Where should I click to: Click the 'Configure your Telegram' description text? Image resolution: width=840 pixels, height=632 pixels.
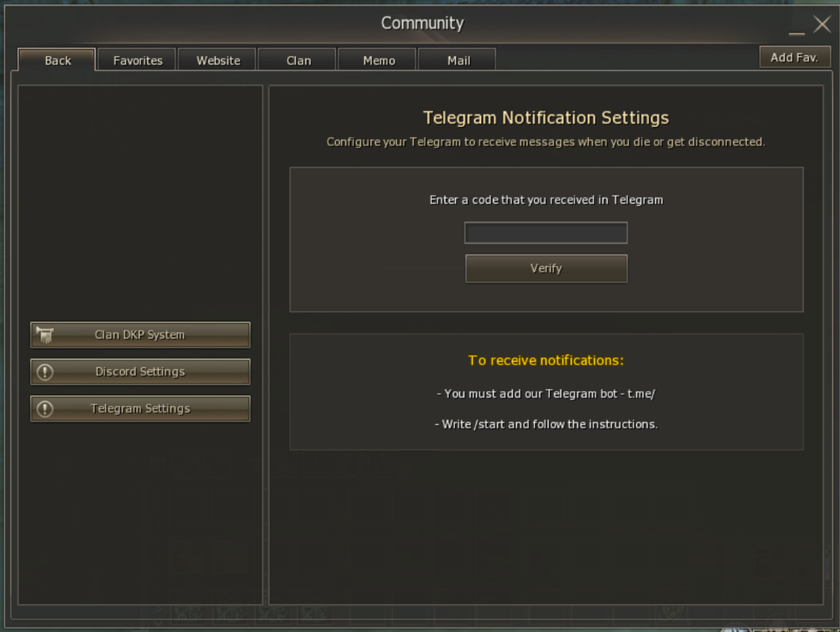tap(546, 142)
